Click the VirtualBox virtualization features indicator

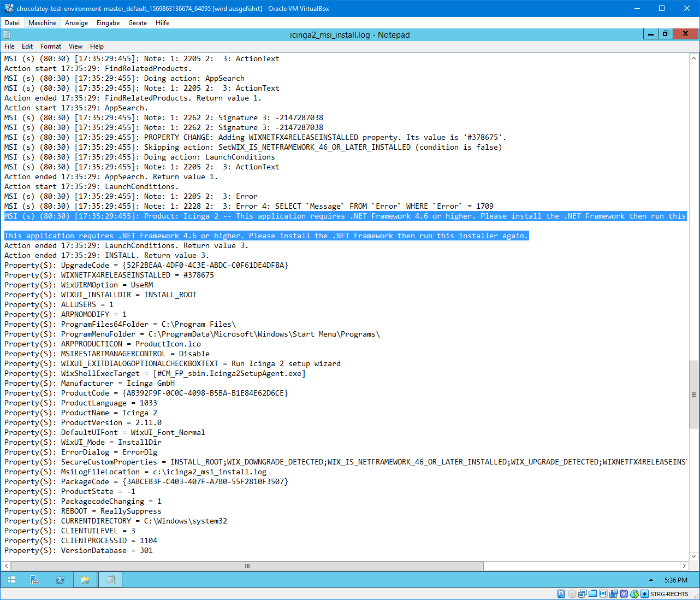[624, 594]
